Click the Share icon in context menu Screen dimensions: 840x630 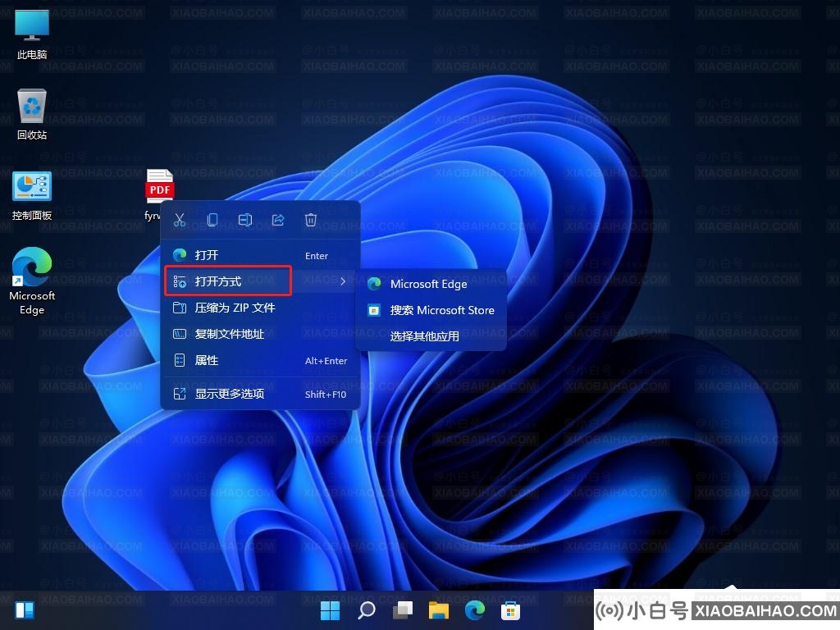pyautogui.click(x=278, y=220)
